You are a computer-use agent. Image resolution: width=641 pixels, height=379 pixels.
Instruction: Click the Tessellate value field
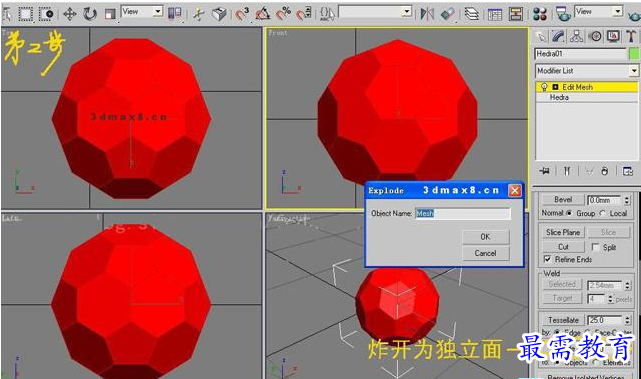[x=605, y=320]
